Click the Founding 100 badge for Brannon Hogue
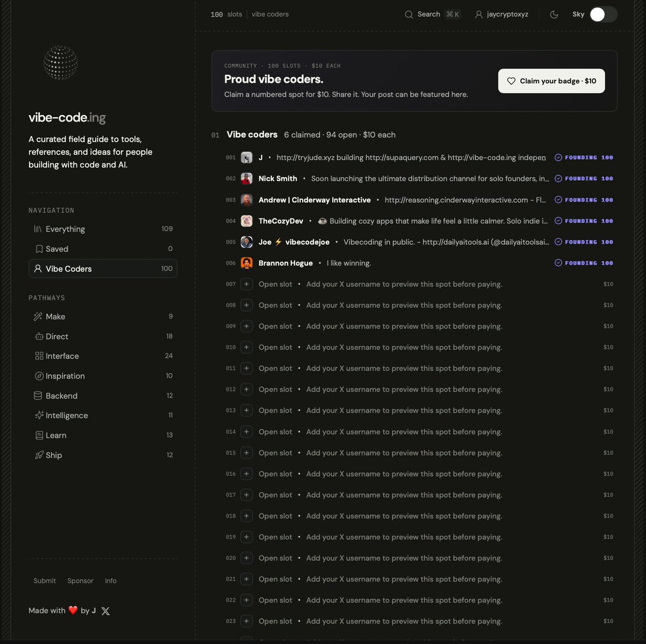Image resolution: width=646 pixels, height=644 pixels. 584,263
